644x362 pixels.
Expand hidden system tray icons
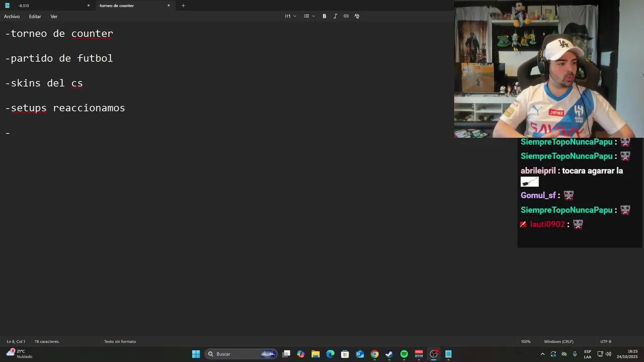[x=542, y=354]
